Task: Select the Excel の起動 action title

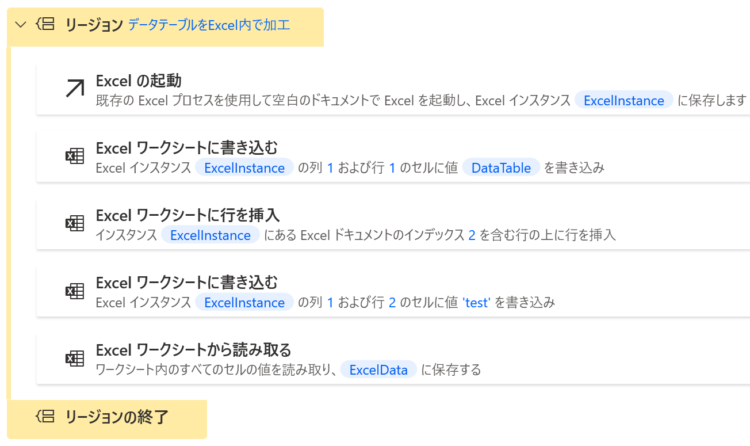Action: click(x=139, y=81)
